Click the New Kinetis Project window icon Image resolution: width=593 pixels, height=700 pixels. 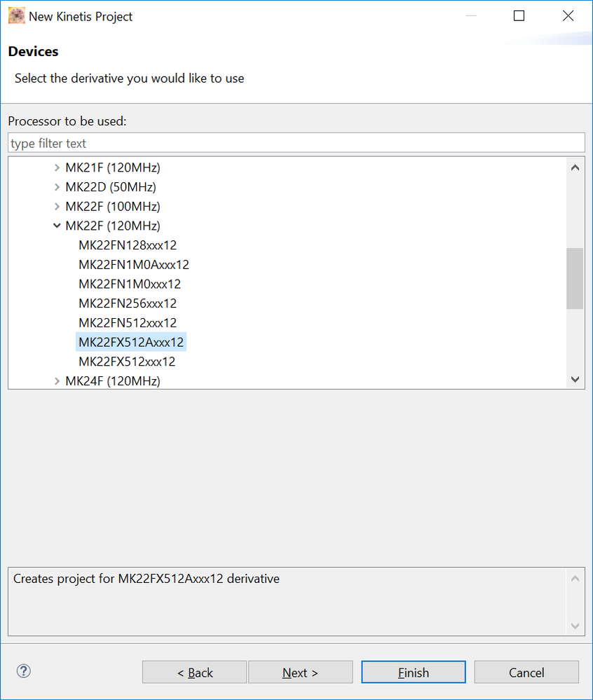click(17, 16)
